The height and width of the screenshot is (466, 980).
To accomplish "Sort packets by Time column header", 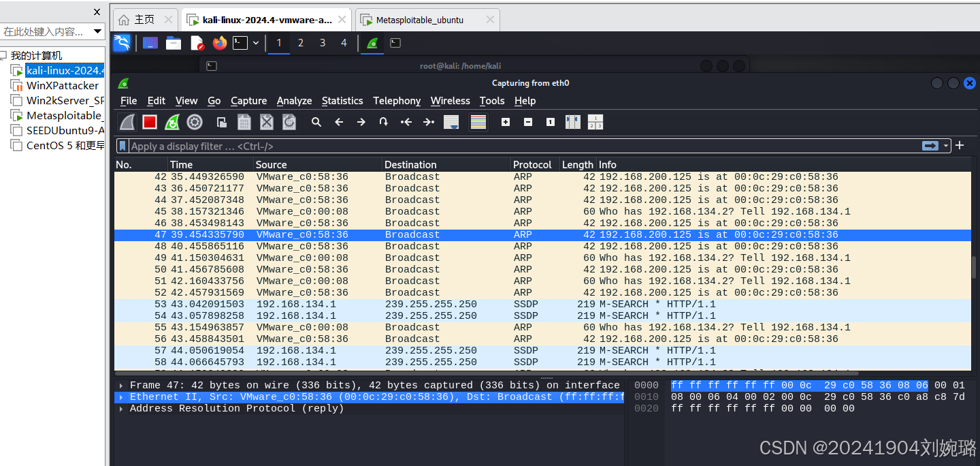I will [210, 165].
